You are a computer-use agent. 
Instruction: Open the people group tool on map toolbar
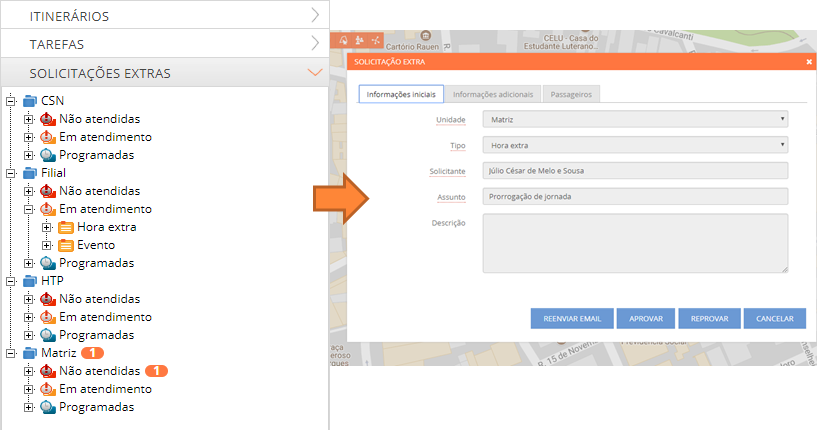(360, 40)
